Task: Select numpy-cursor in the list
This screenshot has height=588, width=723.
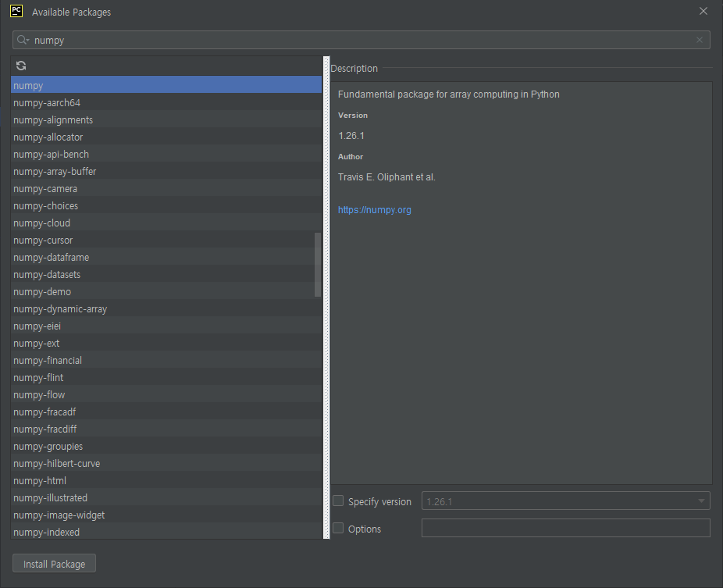Action: pos(166,240)
